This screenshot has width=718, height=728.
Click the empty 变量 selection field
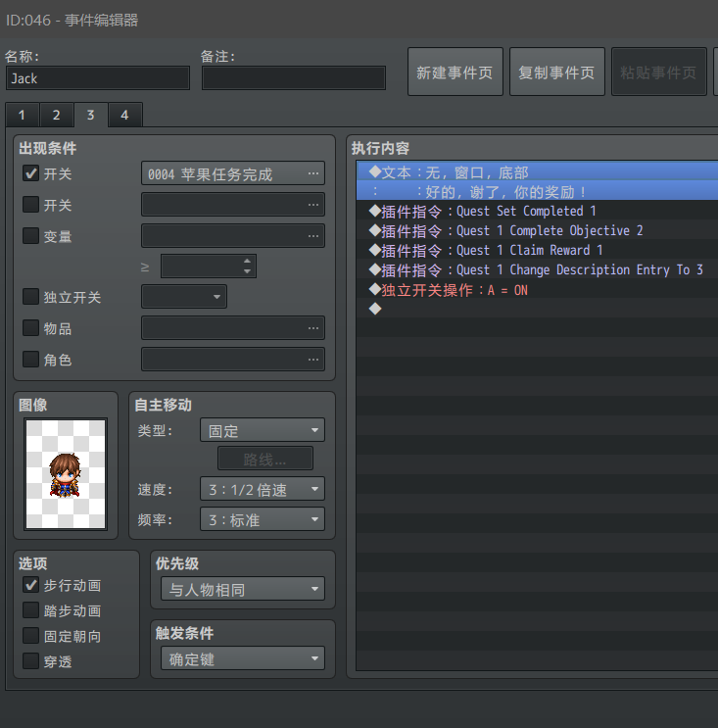pos(233,236)
